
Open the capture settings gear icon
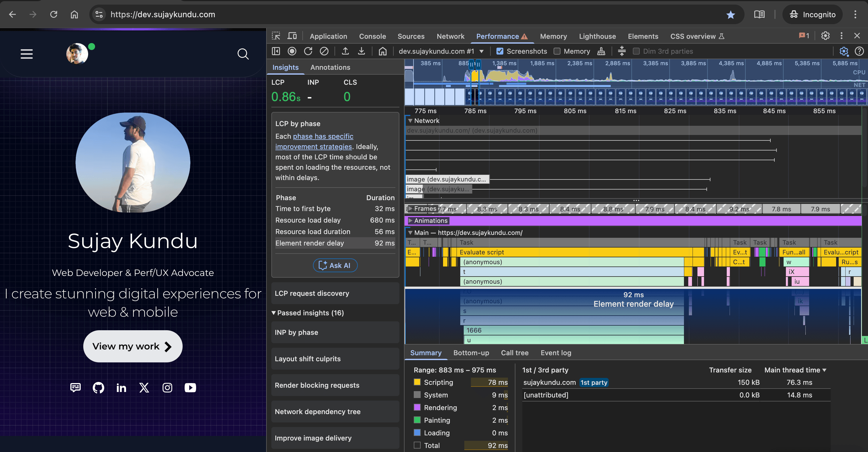[x=844, y=51]
